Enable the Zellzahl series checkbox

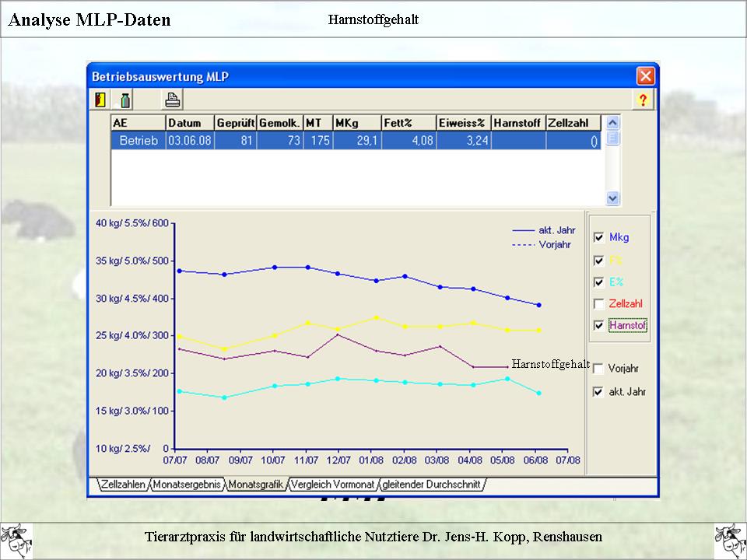(x=598, y=304)
